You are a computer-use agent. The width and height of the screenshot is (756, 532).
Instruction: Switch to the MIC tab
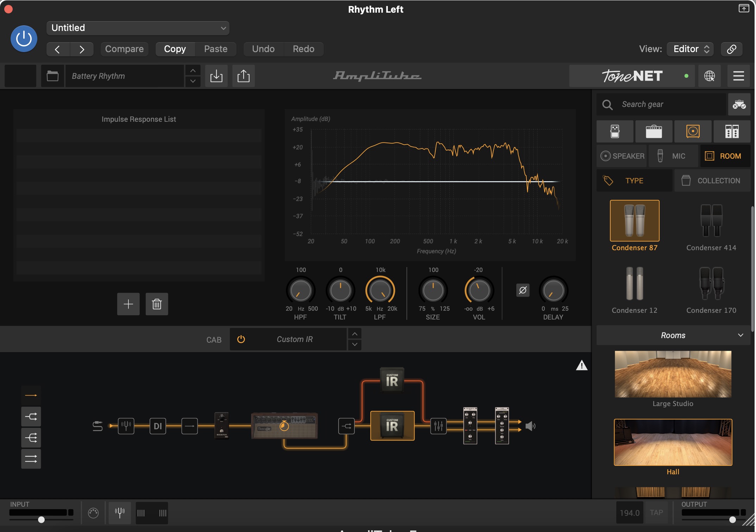(673, 156)
